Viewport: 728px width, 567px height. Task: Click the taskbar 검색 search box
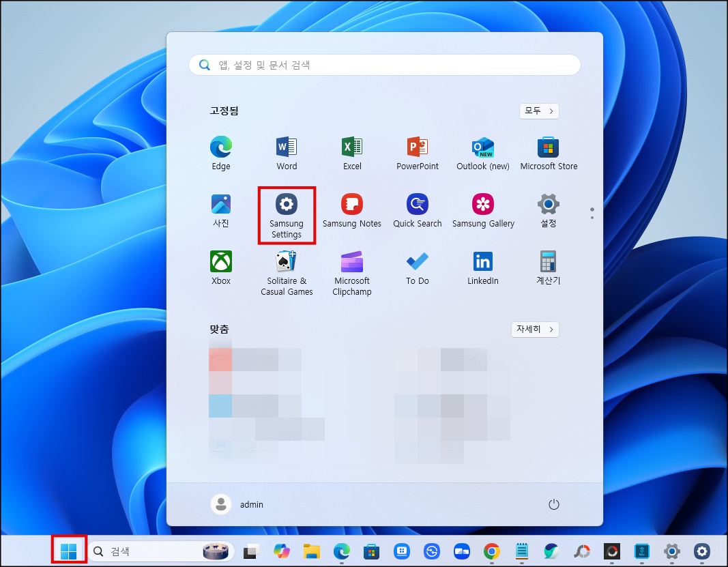[160, 551]
